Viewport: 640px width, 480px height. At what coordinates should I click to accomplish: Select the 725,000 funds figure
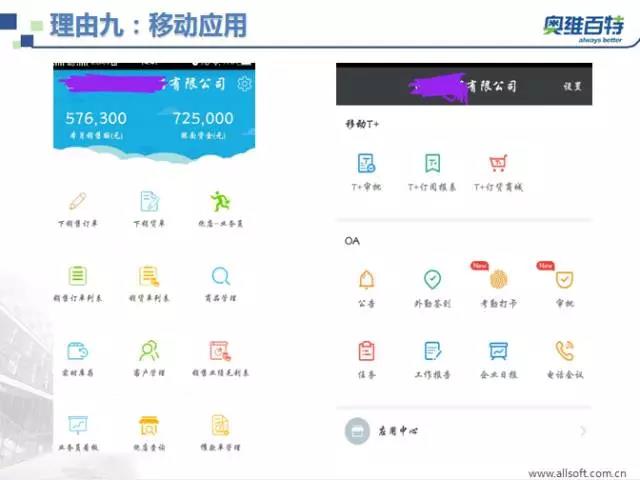203,118
